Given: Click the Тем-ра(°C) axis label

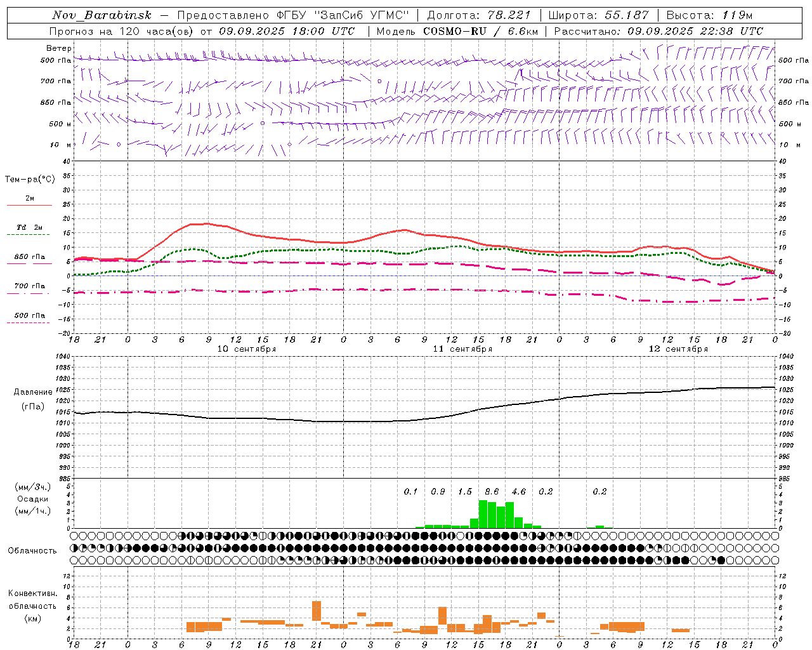Looking at the screenshot, I should (x=30, y=180).
